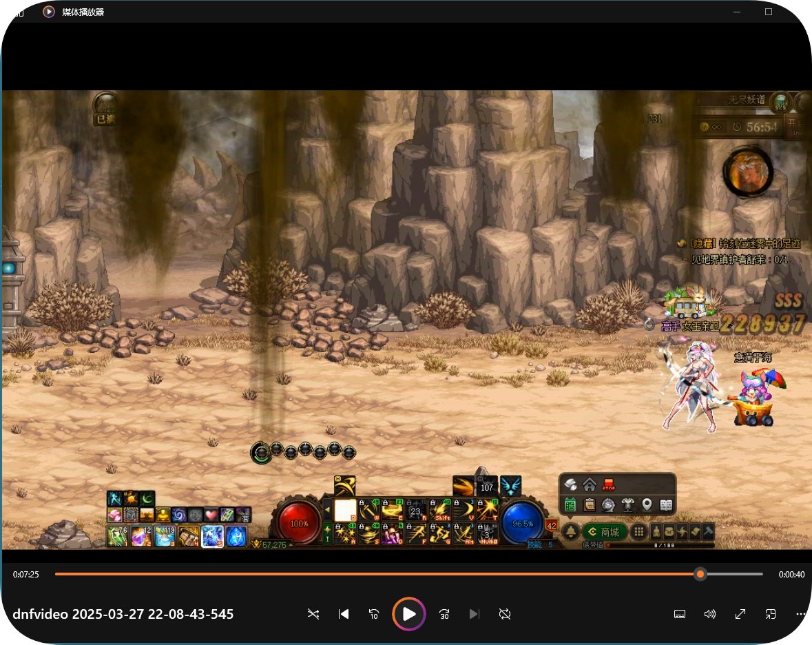Click the skill slot bound to A
812x645 pixels.
[x=345, y=533]
